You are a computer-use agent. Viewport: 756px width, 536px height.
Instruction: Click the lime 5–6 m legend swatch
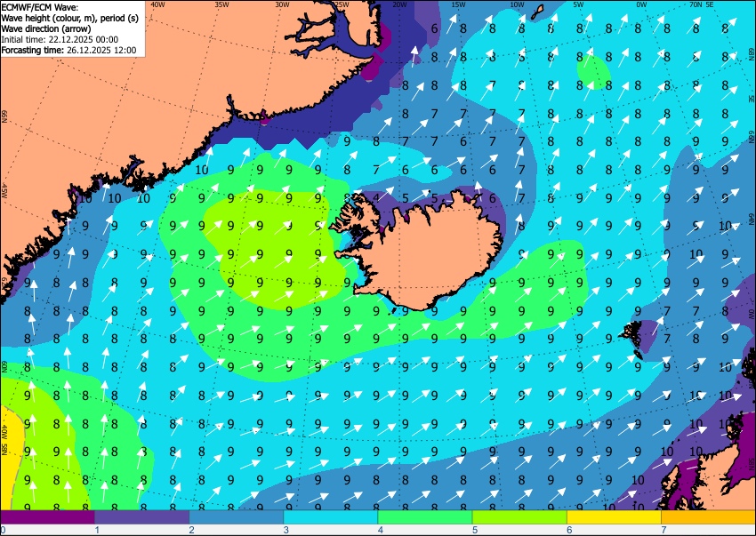(519, 517)
